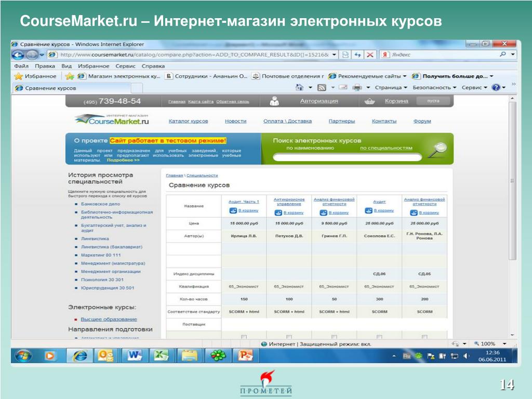Expand Home button dropdown arrow

(x=310, y=87)
